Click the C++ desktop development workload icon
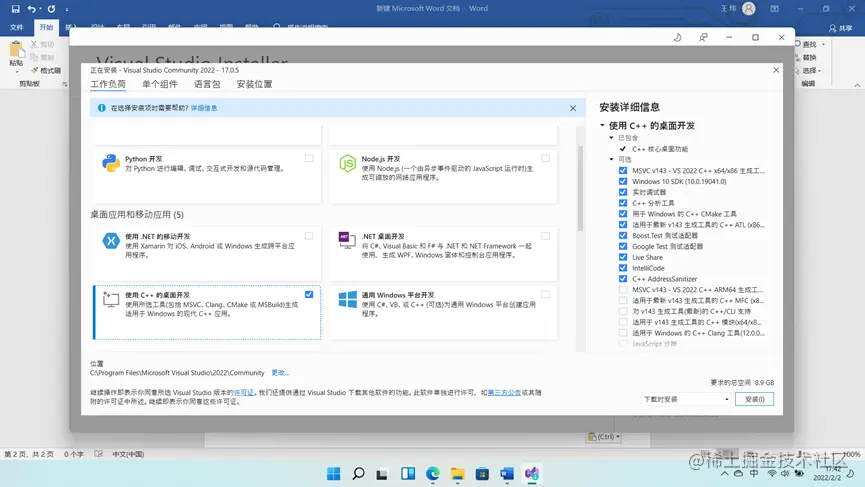Viewport: 865px width, 487px height. tap(111, 299)
